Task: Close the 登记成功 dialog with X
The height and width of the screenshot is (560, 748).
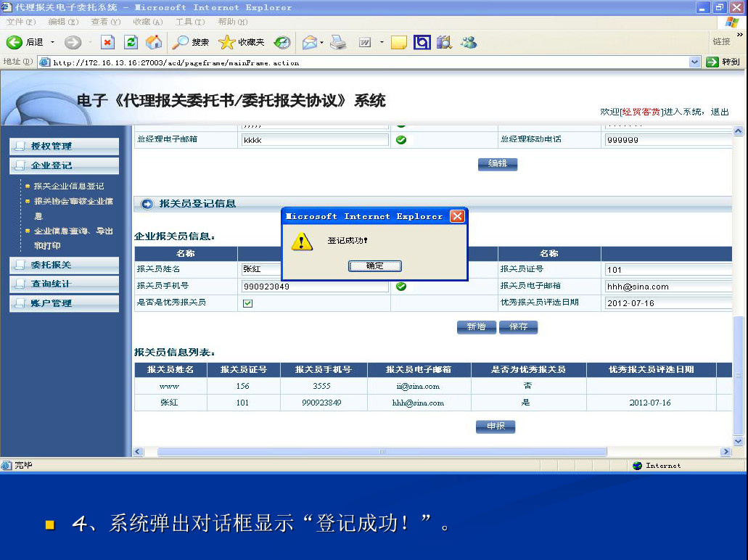Action: point(457,217)
